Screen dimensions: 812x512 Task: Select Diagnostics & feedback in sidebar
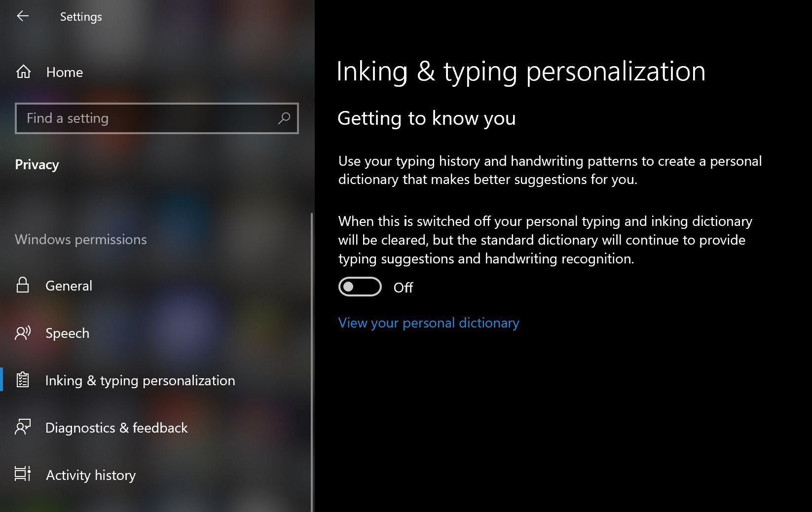[116, 428]
